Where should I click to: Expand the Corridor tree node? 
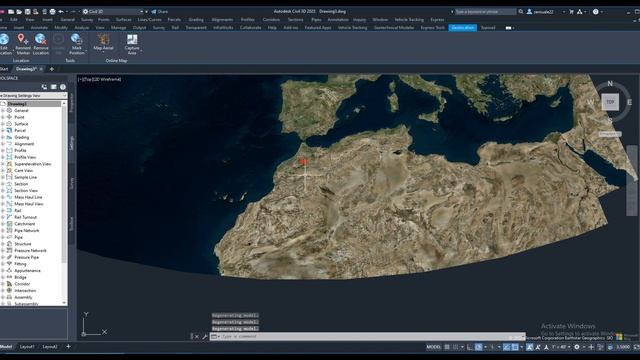tap(3, 284)
